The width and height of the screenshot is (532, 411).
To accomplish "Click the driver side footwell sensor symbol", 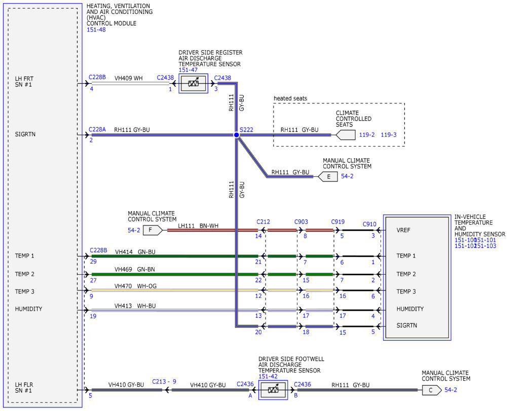I will tap(273, 390).
